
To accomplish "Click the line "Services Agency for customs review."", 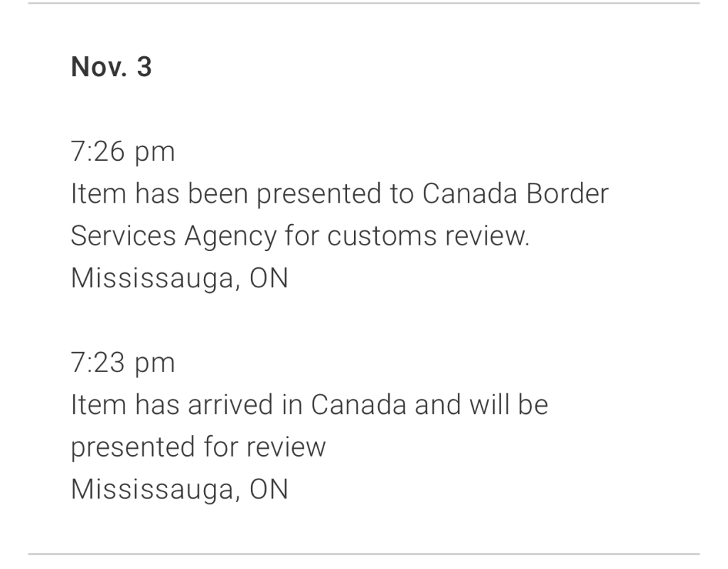I will coord(300,236).
